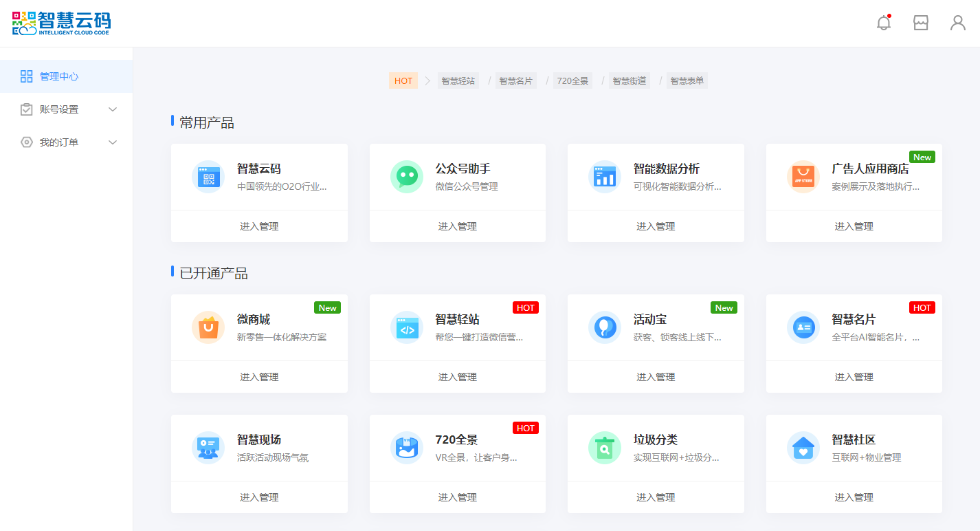
Task: Click 进入管理 under 活动宝
Action: coord(656,377)
